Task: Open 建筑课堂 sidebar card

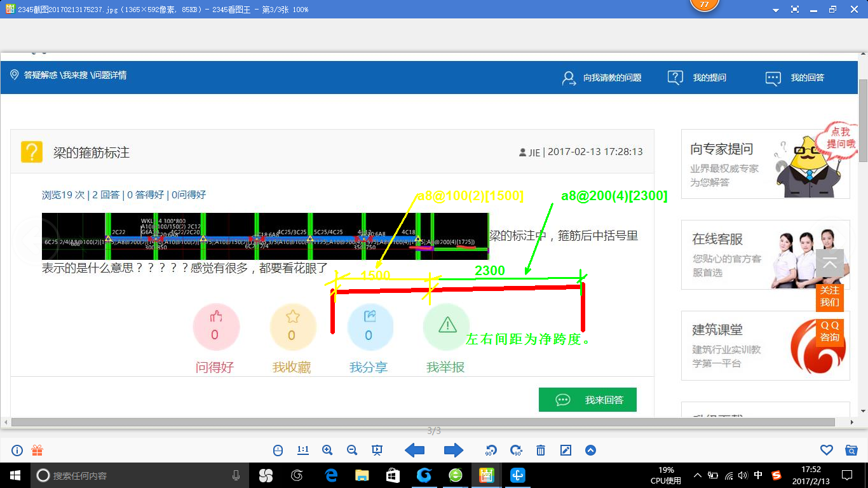Action: tap(765, 346)
